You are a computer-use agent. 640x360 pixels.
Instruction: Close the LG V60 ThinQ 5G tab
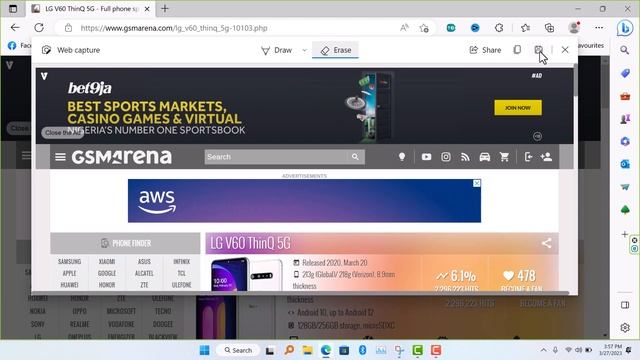pos(147,9)
